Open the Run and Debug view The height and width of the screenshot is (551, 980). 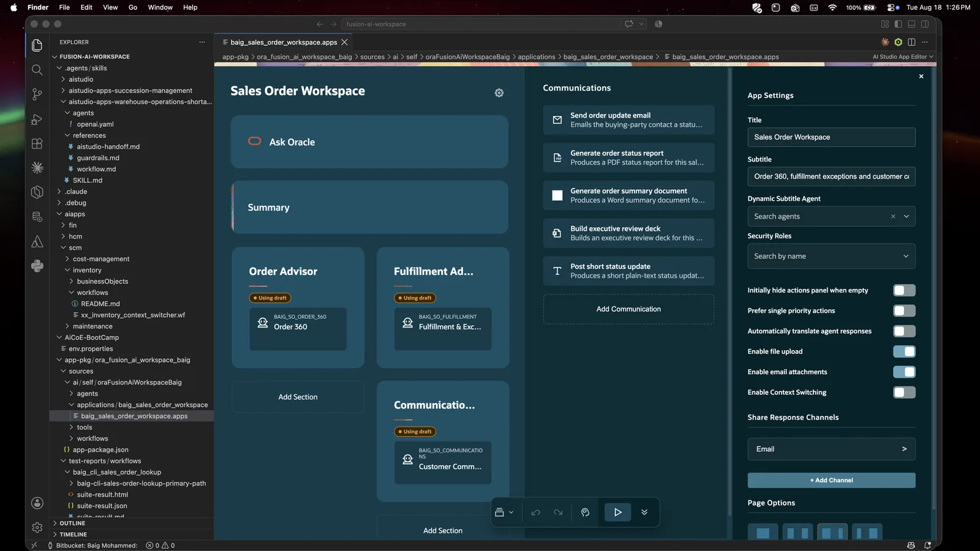click(37, 119)
